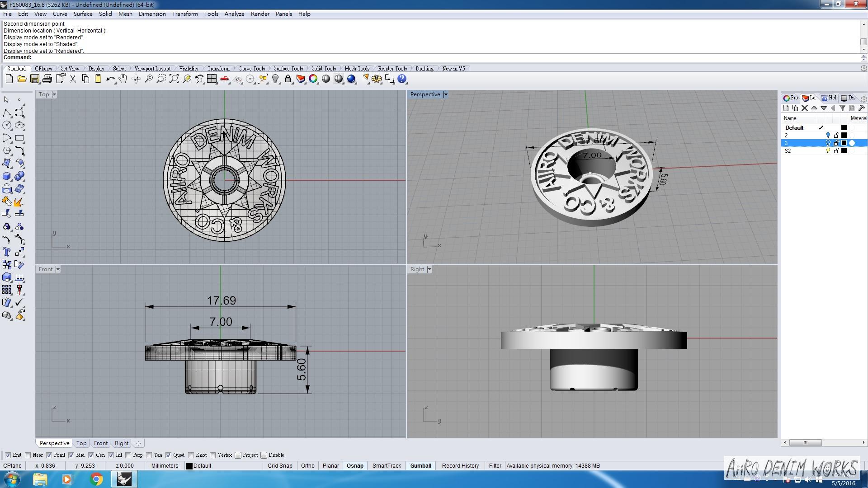868x488 pixels.
Task: Select the Polyline tool in left sidebar
Action: tap(7, 113)
